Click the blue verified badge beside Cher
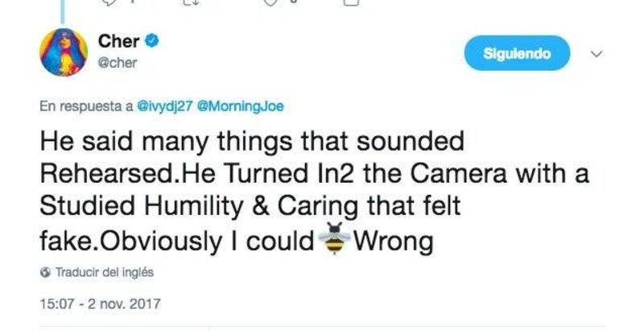Image resolution: width=644 pixels, height=331 pixels. coord(150,42)
